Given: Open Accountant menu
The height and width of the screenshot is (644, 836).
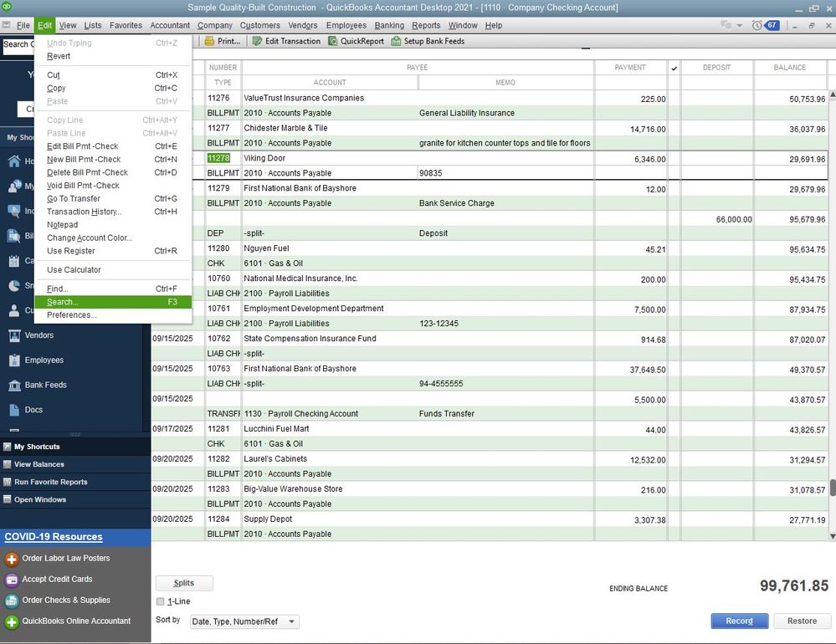Looking at the screenshot, I should 170,25.
